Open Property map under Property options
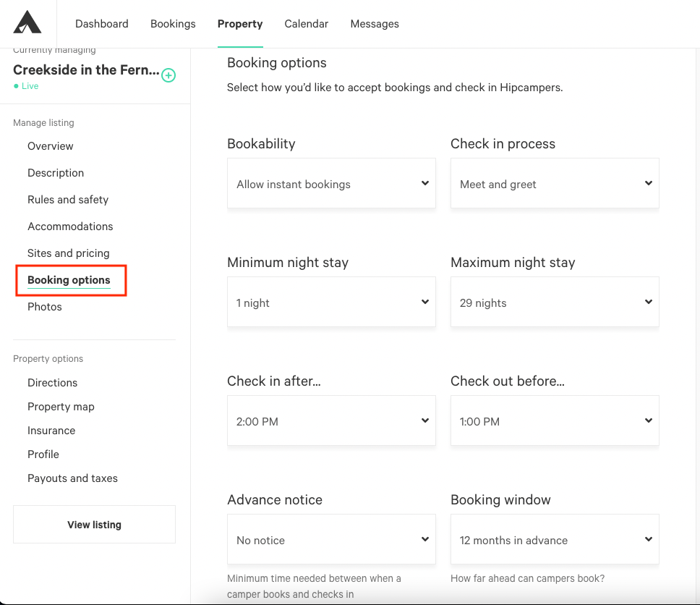 coord(61,407)
